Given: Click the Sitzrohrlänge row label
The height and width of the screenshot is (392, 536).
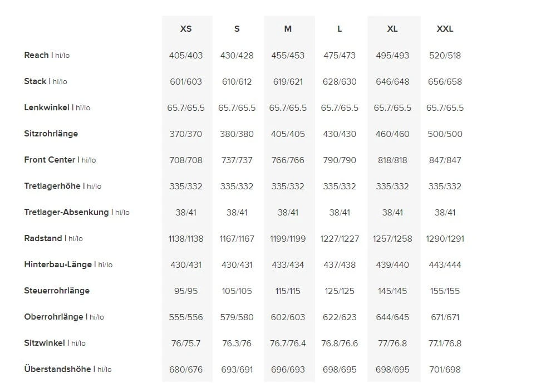Looking at the screenshot, I should coord(51,134).
